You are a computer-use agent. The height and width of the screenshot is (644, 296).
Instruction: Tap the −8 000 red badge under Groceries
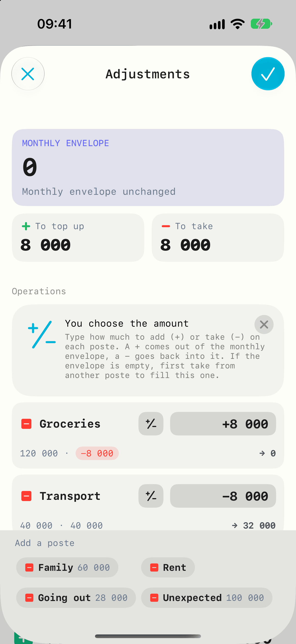pos(97,453)
